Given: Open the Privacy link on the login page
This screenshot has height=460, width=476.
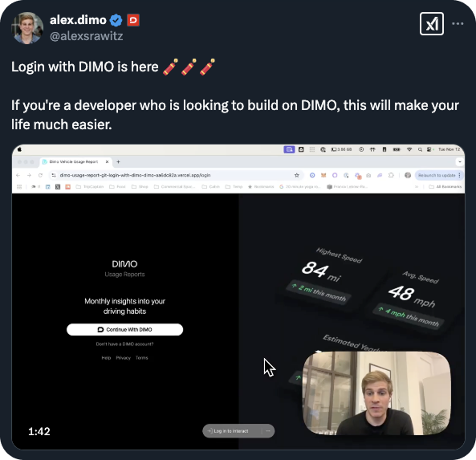Looking at the screenshot, I should tap(124, 358).
